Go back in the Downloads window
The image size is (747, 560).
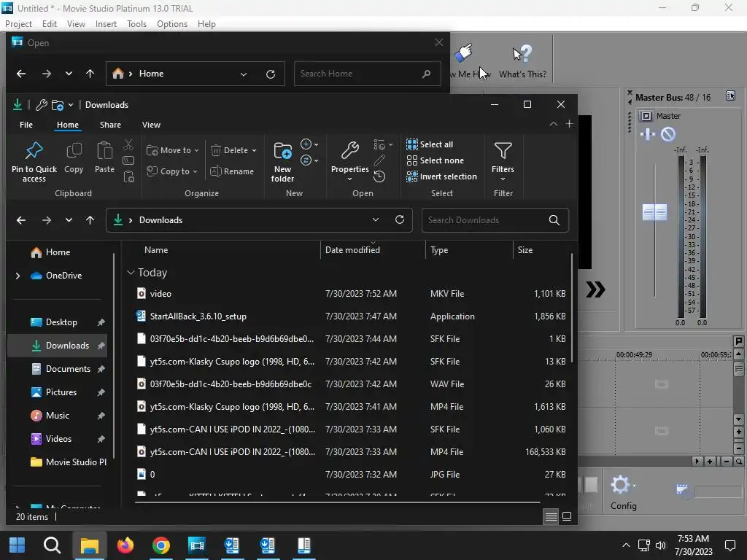[21, 220]
